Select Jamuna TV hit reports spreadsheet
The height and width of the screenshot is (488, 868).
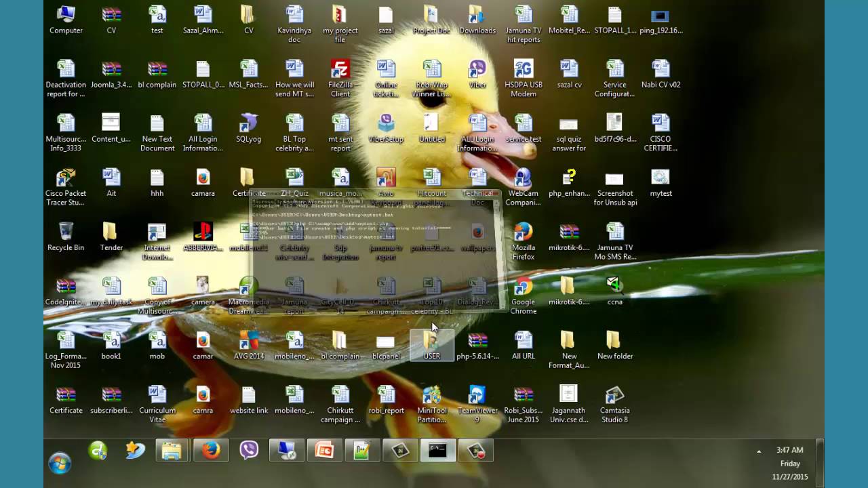(523, 24)
